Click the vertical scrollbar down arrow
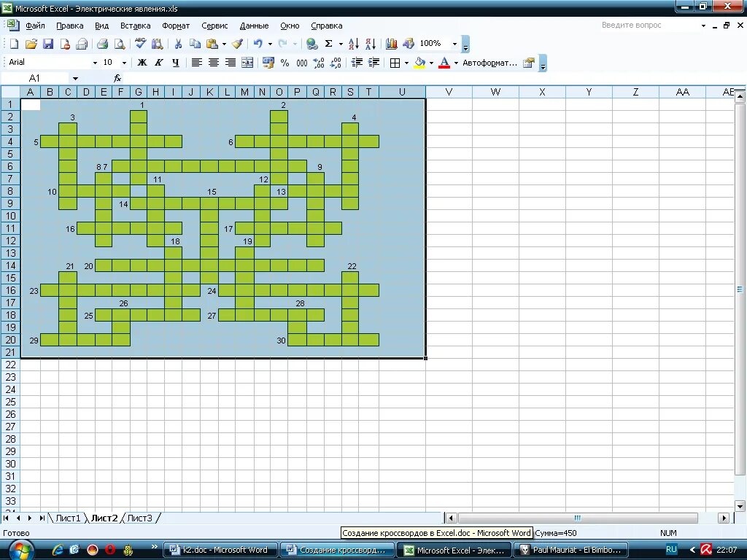This screenshot has width=747, height=560. (740, 507)
